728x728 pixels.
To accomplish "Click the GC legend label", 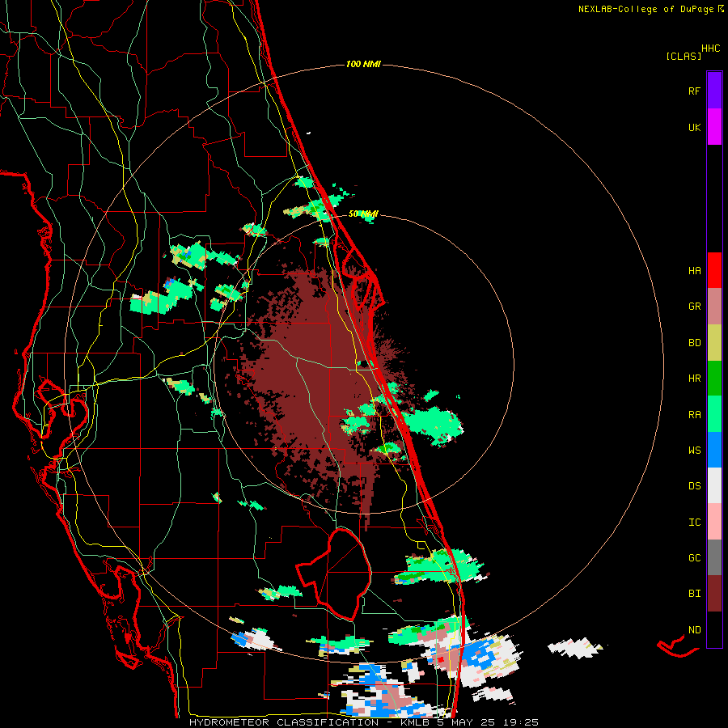I will [694, 558].
